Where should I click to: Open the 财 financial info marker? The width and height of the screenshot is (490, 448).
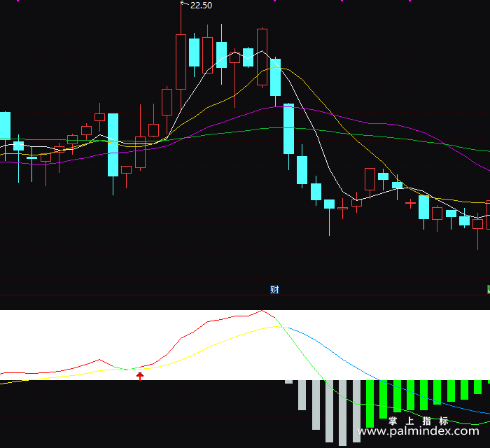click(x=274, y=290)
